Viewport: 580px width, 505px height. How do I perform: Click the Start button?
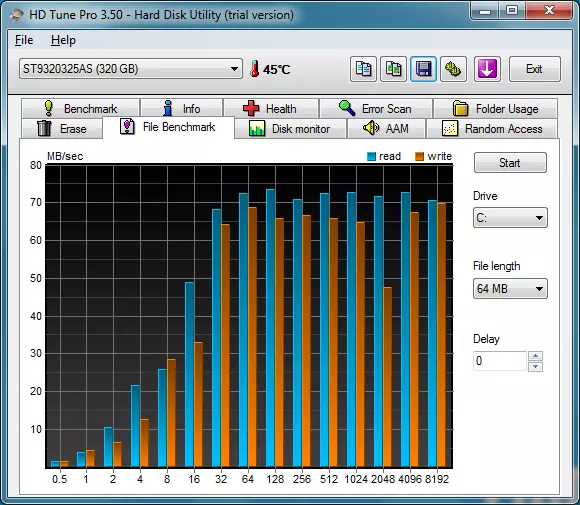coord(510,163)
